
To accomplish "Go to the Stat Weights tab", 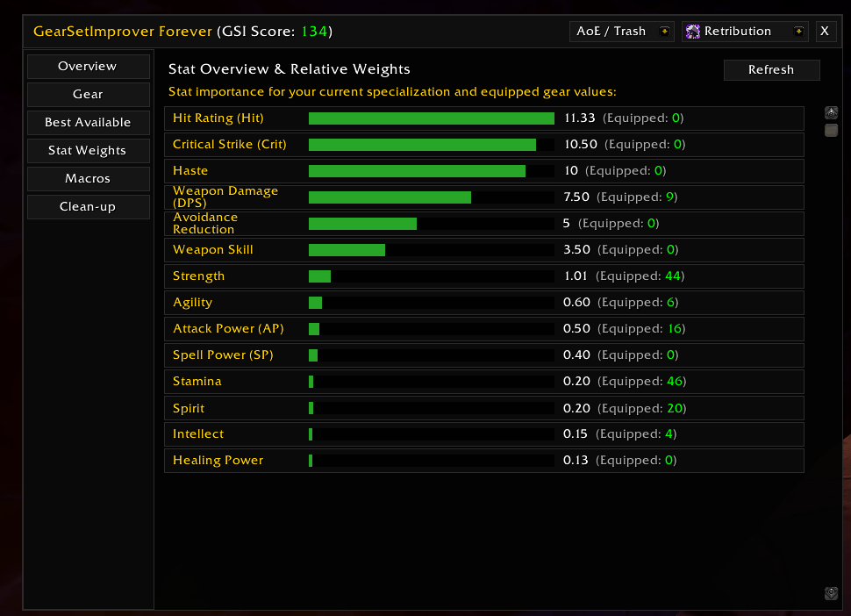I will tap(88, 150).
